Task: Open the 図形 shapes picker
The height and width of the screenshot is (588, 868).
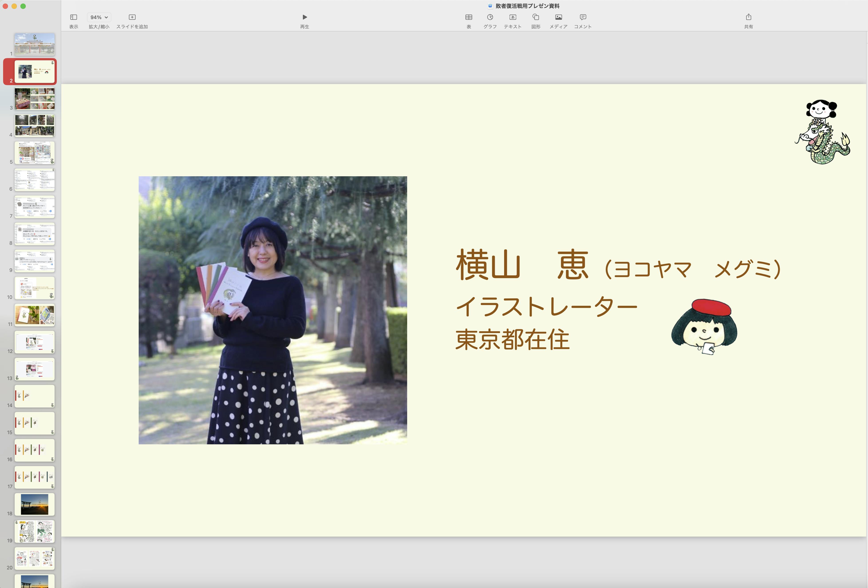Action: click(x=536, y=17)
